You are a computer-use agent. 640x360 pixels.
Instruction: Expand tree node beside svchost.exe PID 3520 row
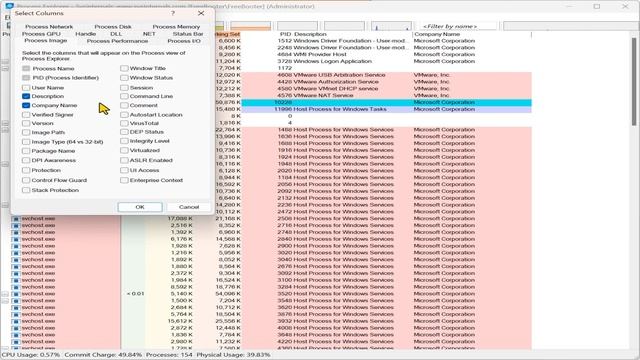coord(5,294)
